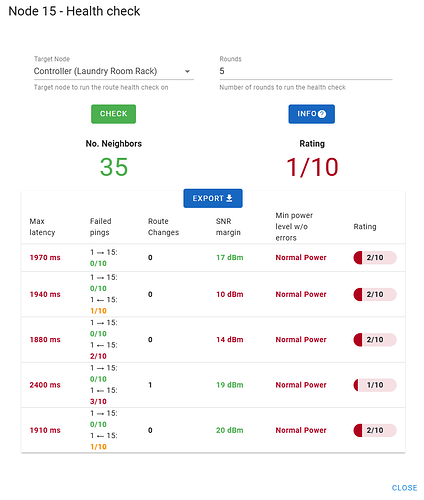The width and height of the screenshot is (424, 500).
Task: Select the Controller (Laundry Room Rack) field
Action: [114, 71]
